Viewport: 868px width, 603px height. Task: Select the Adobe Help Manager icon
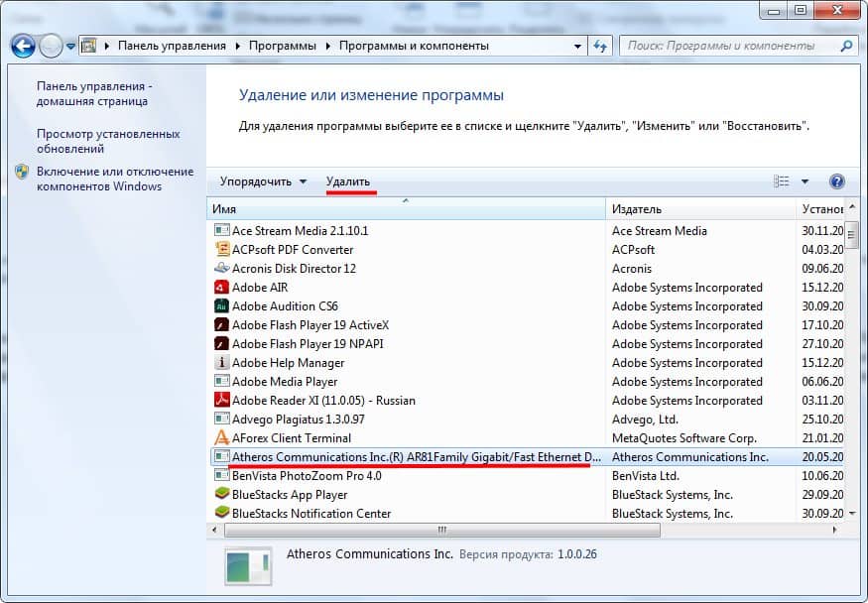pos(221,362)
